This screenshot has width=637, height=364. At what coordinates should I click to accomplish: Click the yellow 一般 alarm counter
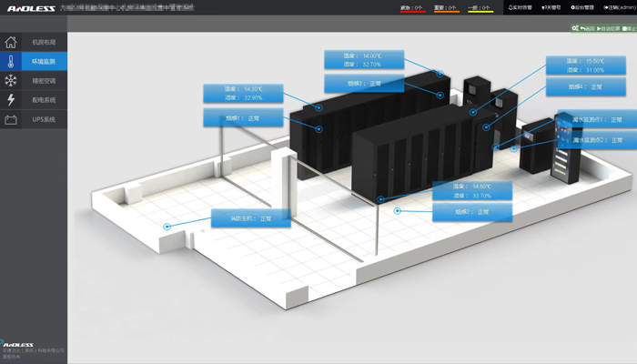click(479, 8)
